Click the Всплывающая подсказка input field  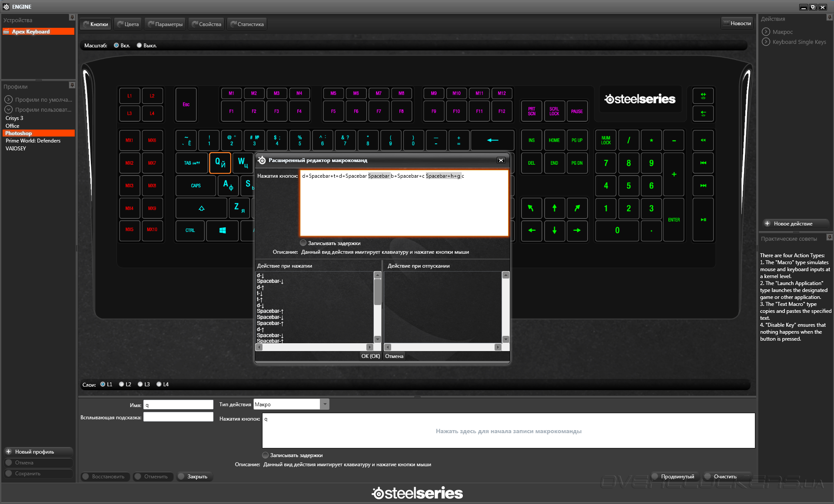click(178, 417)
